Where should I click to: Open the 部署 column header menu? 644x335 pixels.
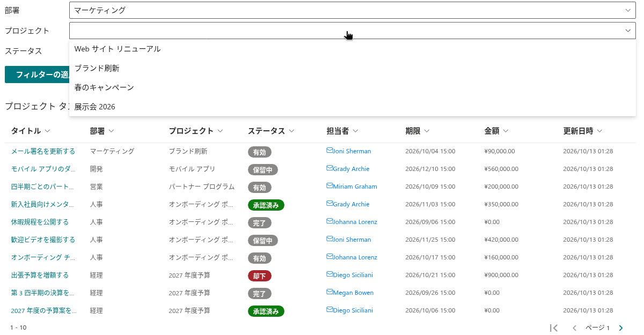pyautogui.click(x=112, y=131)
